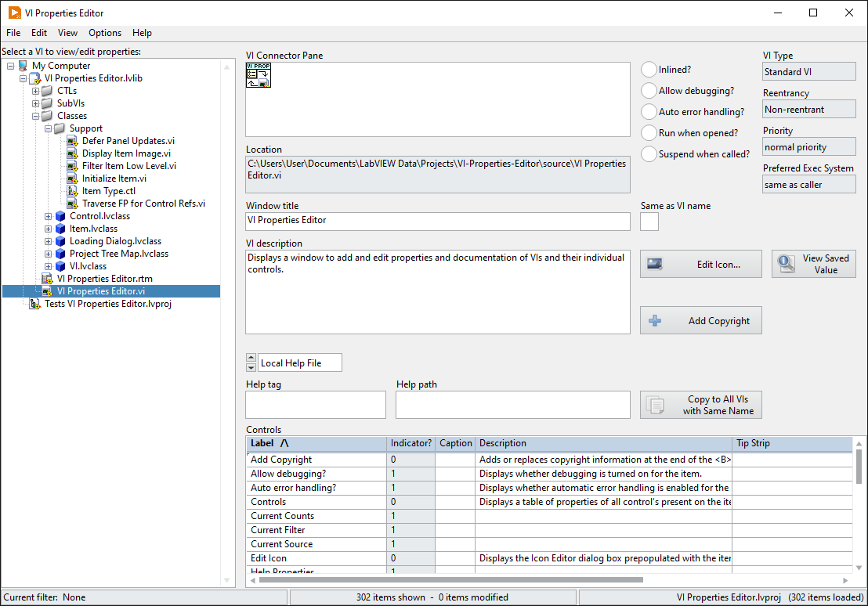Click the Help path input field
The image size is (868, 606).
[513, 405]
